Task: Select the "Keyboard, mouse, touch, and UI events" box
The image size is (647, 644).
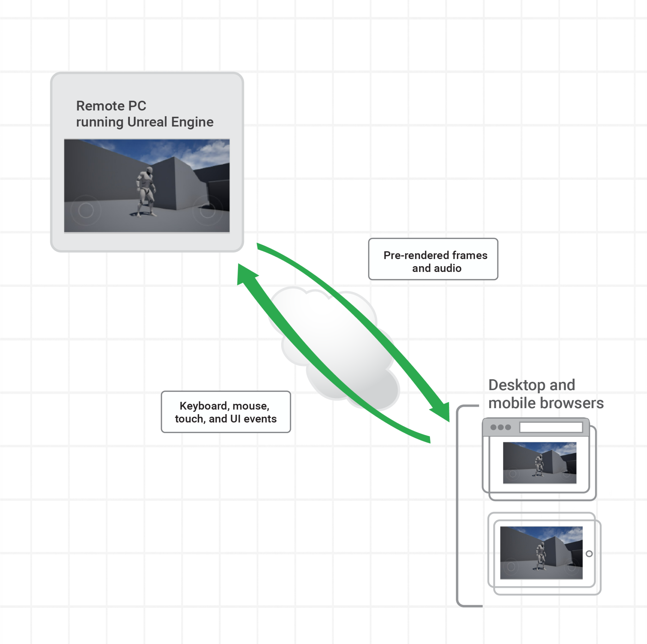Action: click(x=226, y=412)
